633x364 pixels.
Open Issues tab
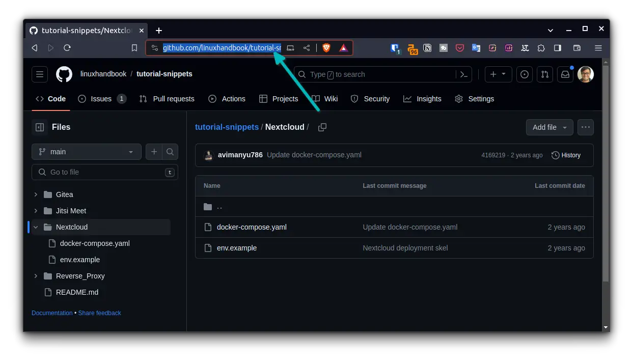point(102,99)
